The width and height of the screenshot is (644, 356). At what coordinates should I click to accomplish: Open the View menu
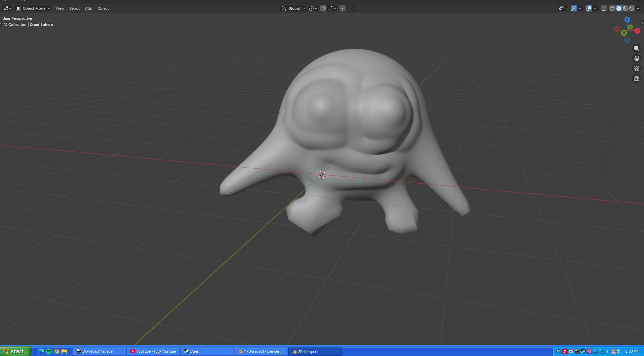click(x=59, y=8)
